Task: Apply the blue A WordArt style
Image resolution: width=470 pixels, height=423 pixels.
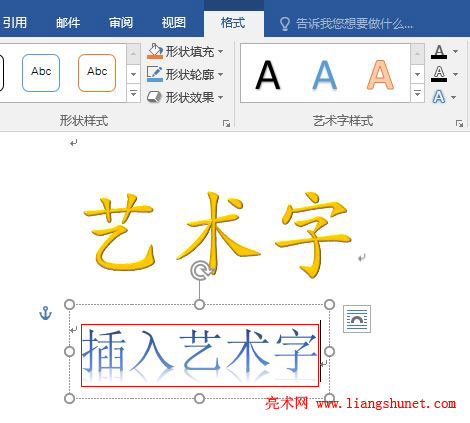Action: tap(325, 75)
